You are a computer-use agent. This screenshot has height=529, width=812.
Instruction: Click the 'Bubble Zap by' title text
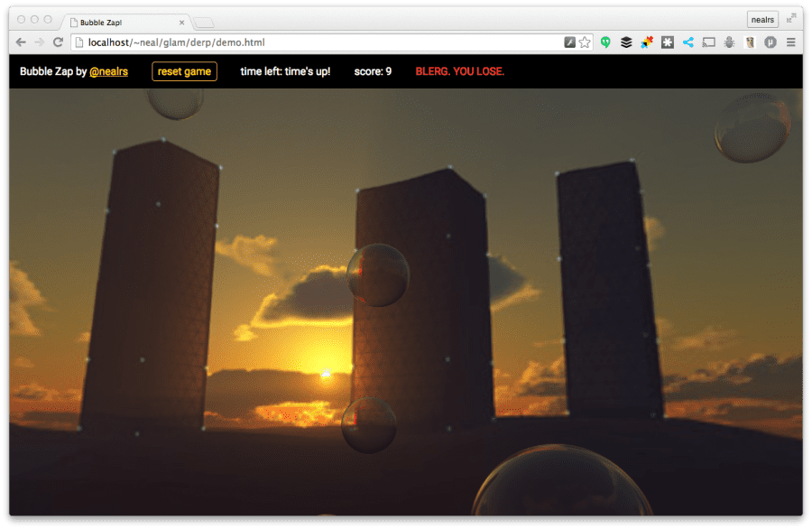53,71
